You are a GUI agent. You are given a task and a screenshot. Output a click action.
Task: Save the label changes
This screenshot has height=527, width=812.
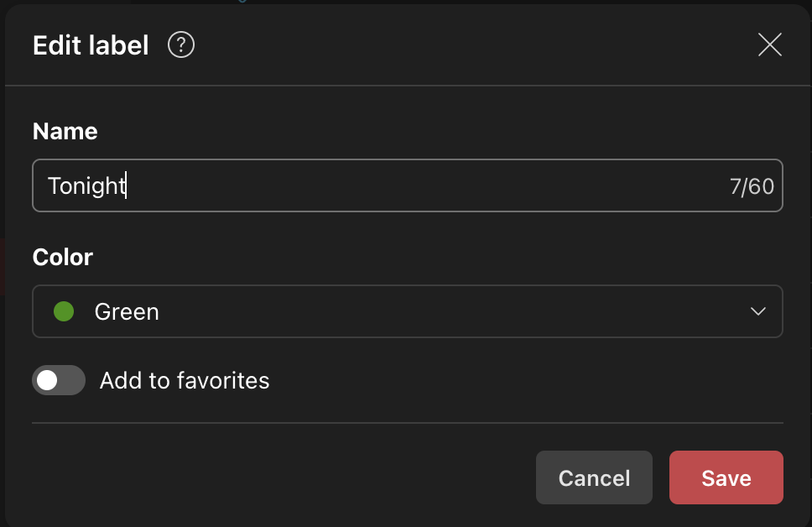(726, 477)
